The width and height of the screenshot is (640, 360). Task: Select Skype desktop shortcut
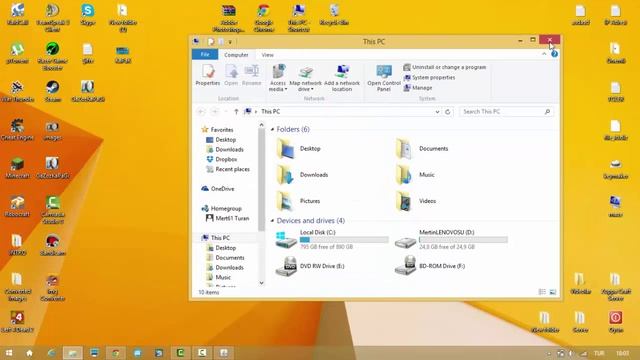(88, 15)
